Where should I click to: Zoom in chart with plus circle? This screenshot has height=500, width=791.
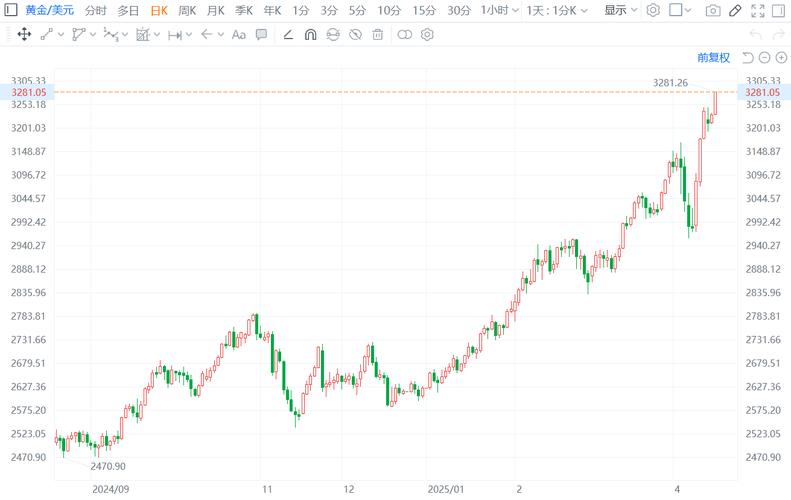tap(781, 58)
